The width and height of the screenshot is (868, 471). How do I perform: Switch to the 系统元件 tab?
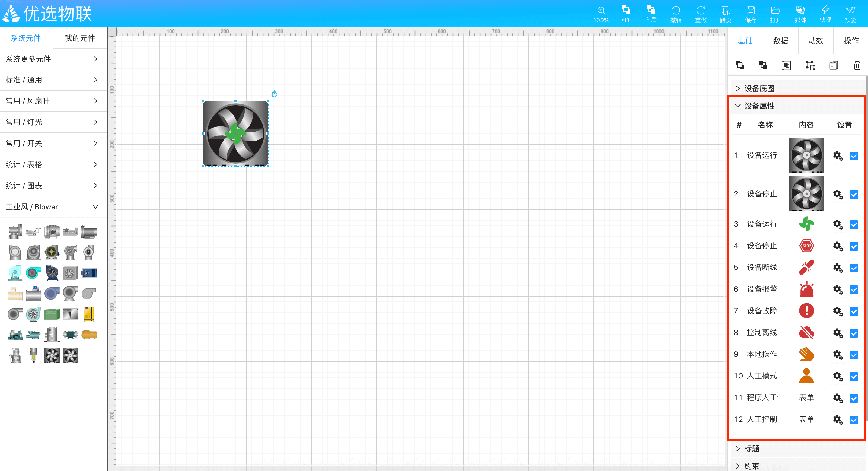pyautogui.click(x=26, y=38)
